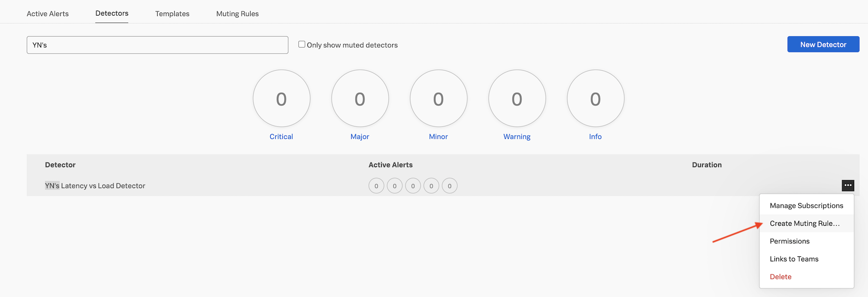
Task: Choose Links to Teams menu entry
Action: (x=794, y=259)
